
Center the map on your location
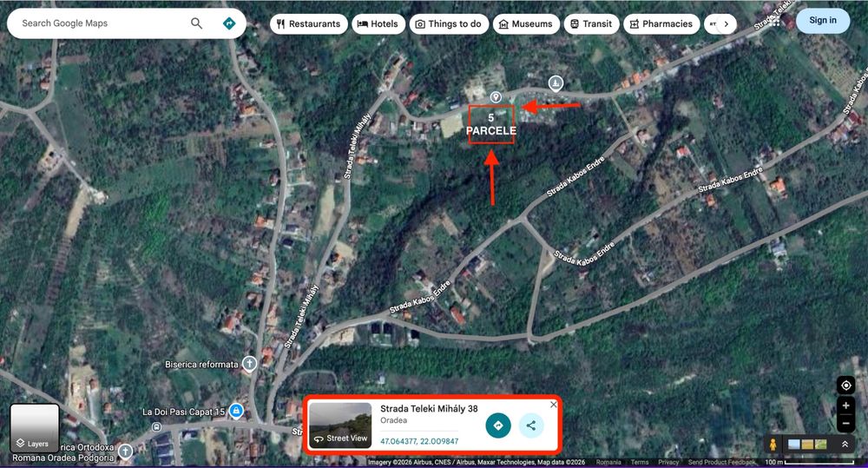(x=845, y=386)
